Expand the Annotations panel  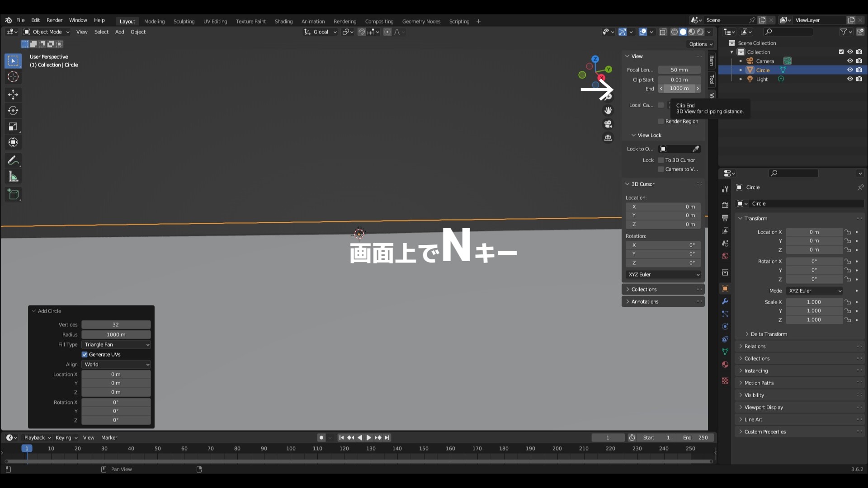click(645, 301)
